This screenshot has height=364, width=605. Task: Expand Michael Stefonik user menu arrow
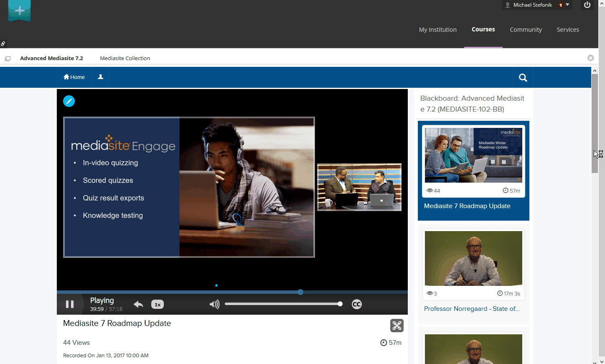[x=567, y=5]
